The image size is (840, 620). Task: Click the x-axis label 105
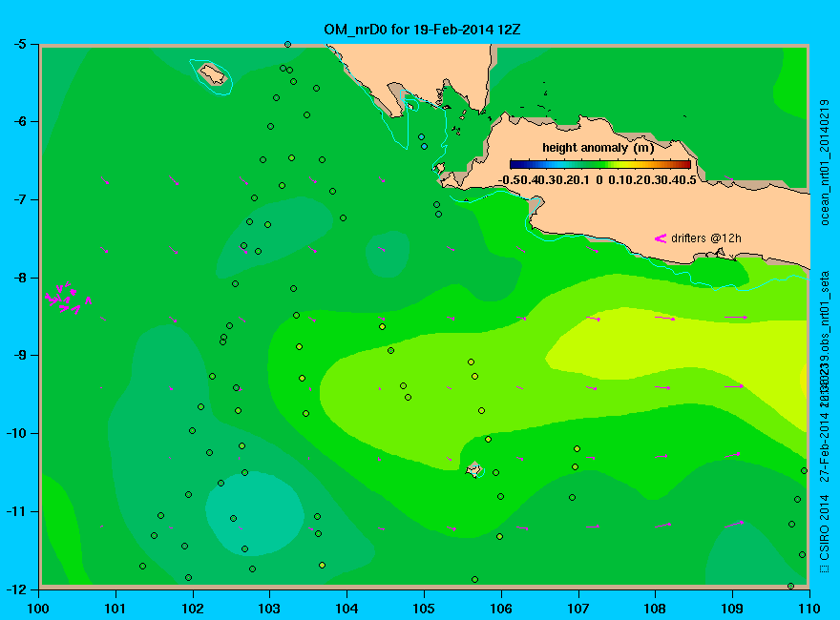(x=424, y=609)
